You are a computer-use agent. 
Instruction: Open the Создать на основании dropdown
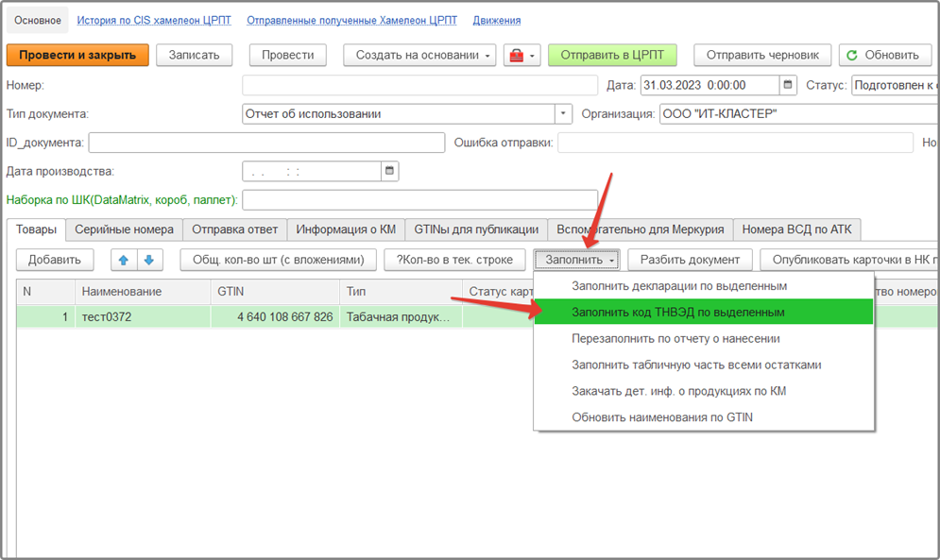[x=419, y=55]
